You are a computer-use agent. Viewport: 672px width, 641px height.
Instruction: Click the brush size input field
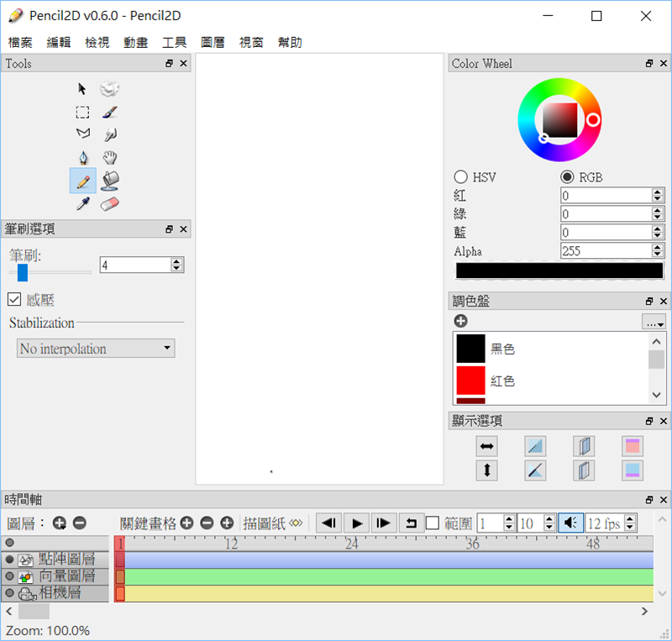(134, 265)
